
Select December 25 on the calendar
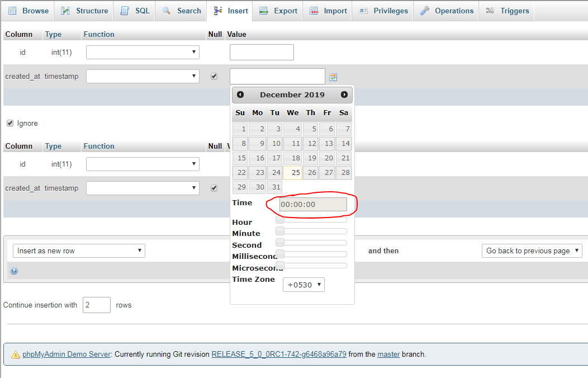292,172
